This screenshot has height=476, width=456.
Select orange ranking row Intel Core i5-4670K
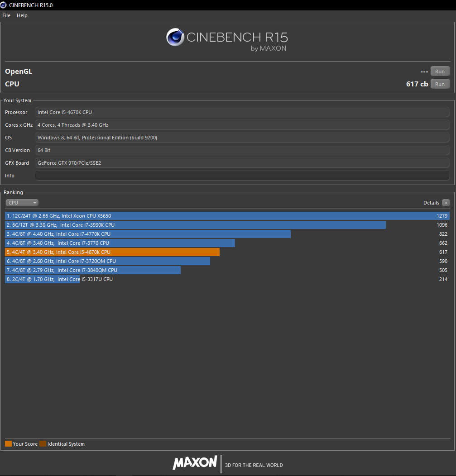tap(227, 252)
